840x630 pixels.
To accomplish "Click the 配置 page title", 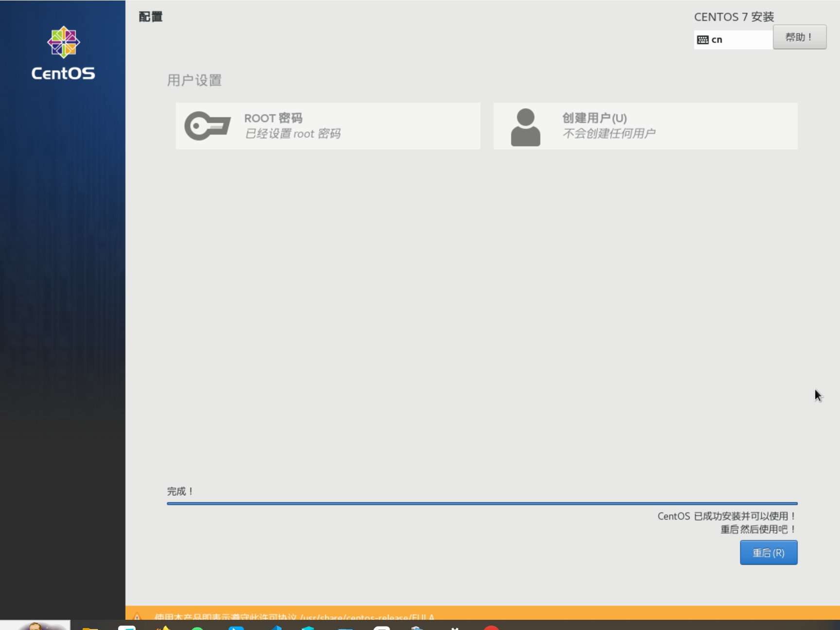I will point(151,17).
